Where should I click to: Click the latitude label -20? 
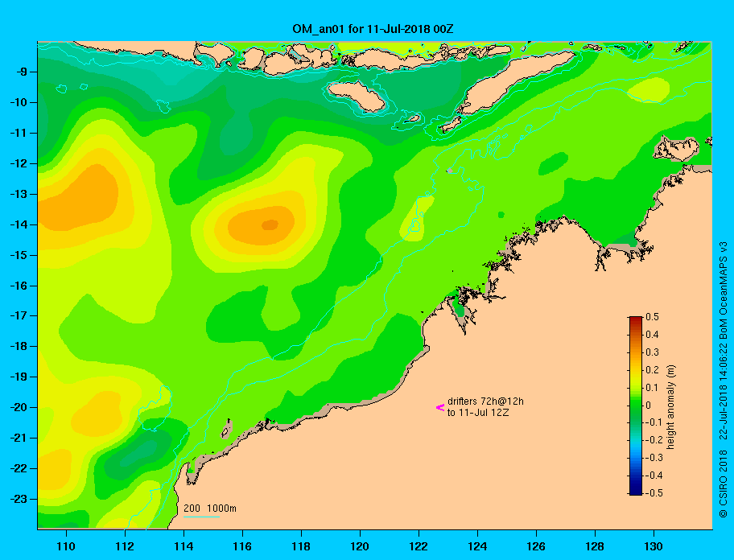(18, 407)
